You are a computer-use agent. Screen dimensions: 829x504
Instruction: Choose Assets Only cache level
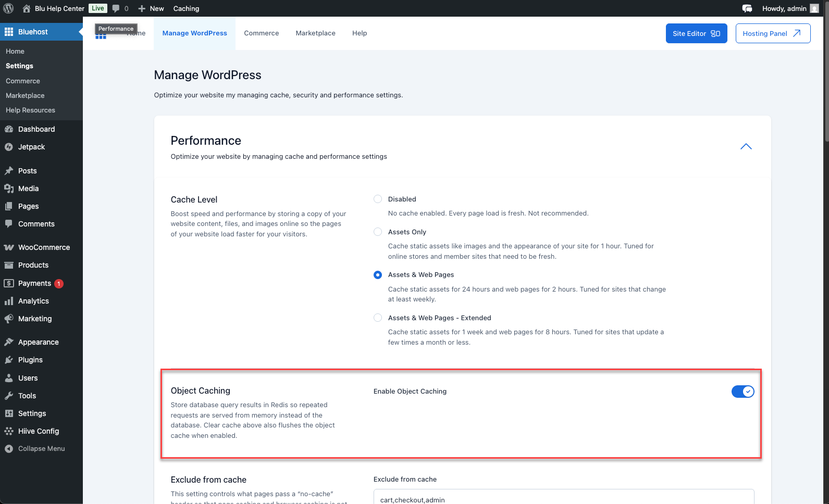[x=378, y=232]
